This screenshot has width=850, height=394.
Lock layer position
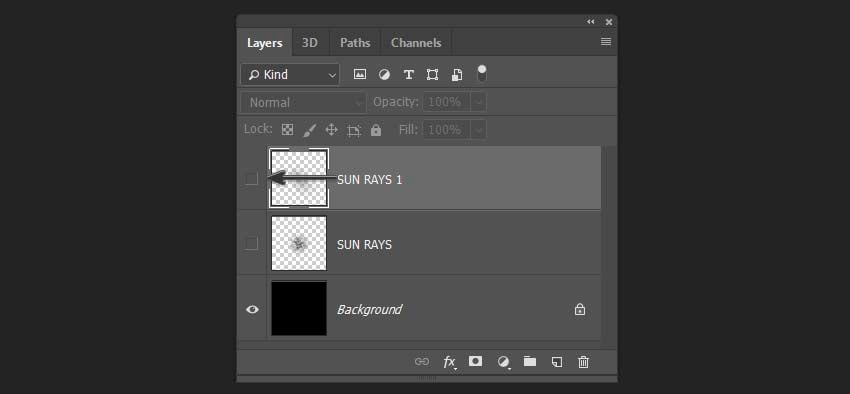pos(331,130)
